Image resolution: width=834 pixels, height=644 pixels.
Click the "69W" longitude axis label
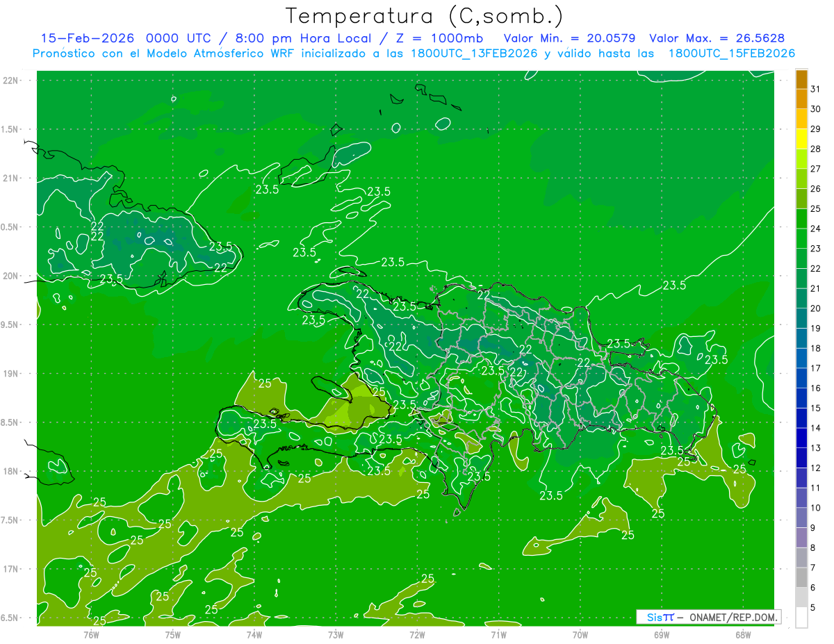[x=662, y=634]
